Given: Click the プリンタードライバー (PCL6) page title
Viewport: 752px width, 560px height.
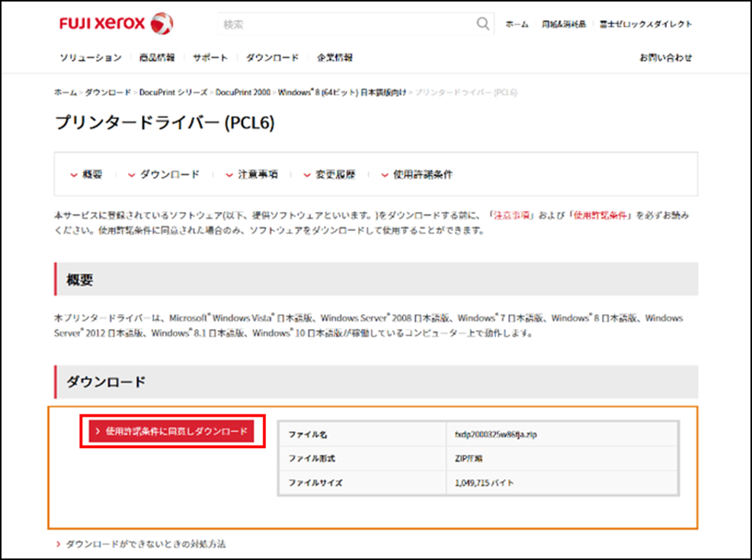Looking at the screenshot, I should pos(165,123).
